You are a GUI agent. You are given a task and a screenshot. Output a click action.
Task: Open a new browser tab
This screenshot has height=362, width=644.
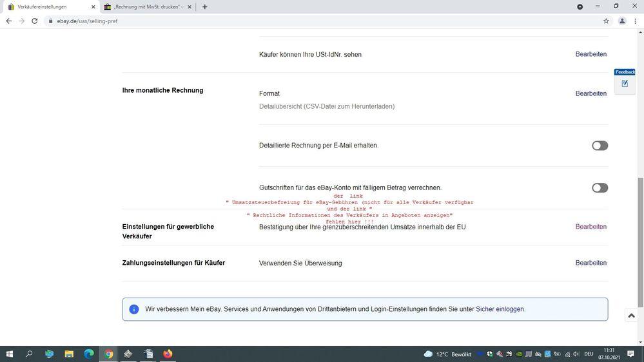click(x=204, y=7)
